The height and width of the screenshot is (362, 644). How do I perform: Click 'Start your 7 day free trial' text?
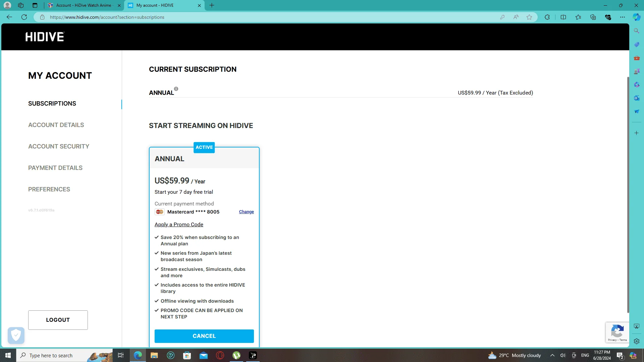tap(184, 192)
